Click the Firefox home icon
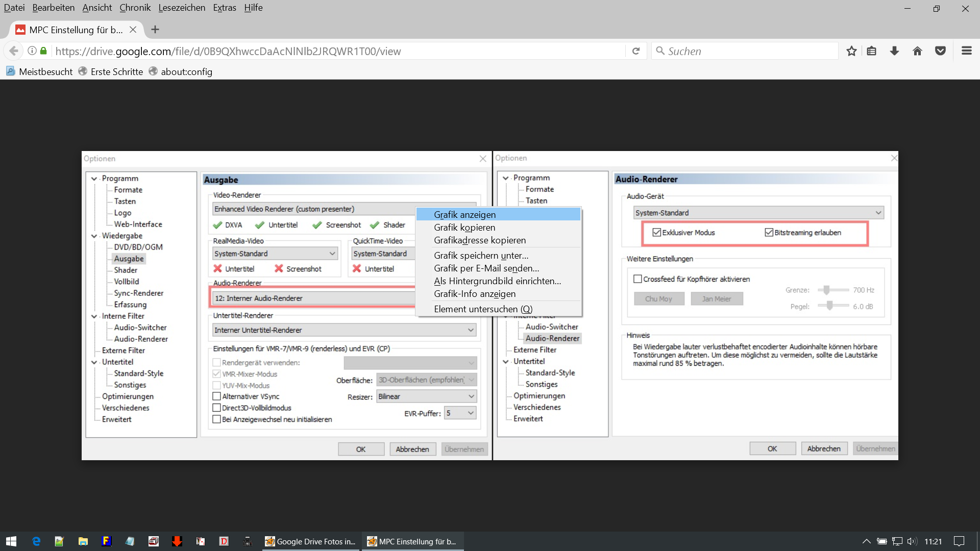This screenshot has height=551, width=980. 917,51
